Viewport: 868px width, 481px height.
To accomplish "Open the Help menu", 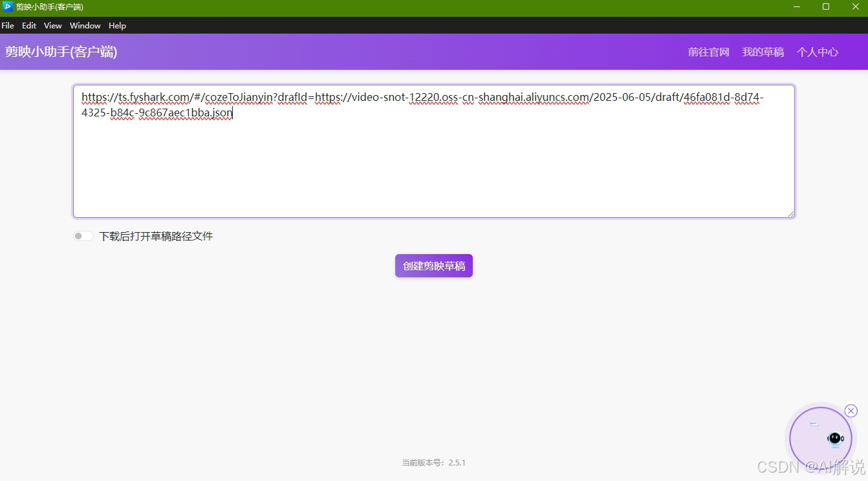I will 117,26.
